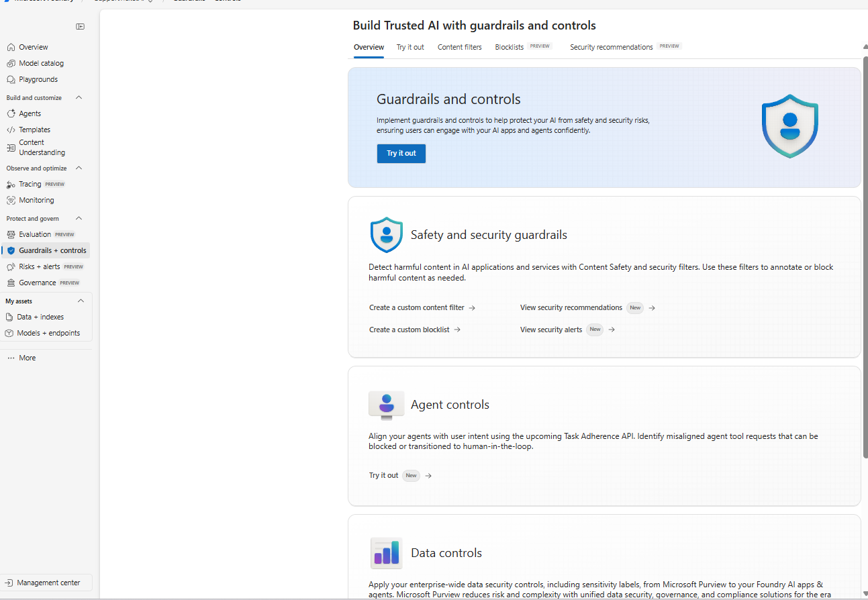This screenshot has height=600, width=868.
Task: Click the Model catalog icon in sidebar
Action: (11, 63)
